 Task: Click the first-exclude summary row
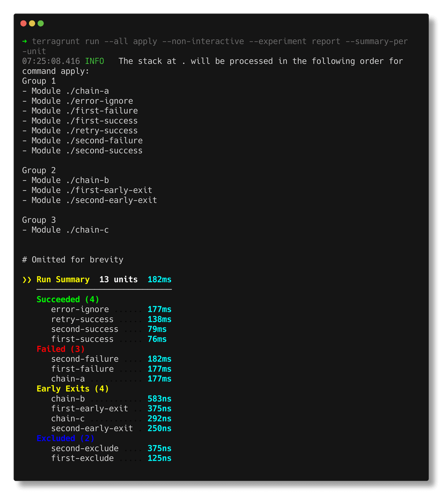111,458
